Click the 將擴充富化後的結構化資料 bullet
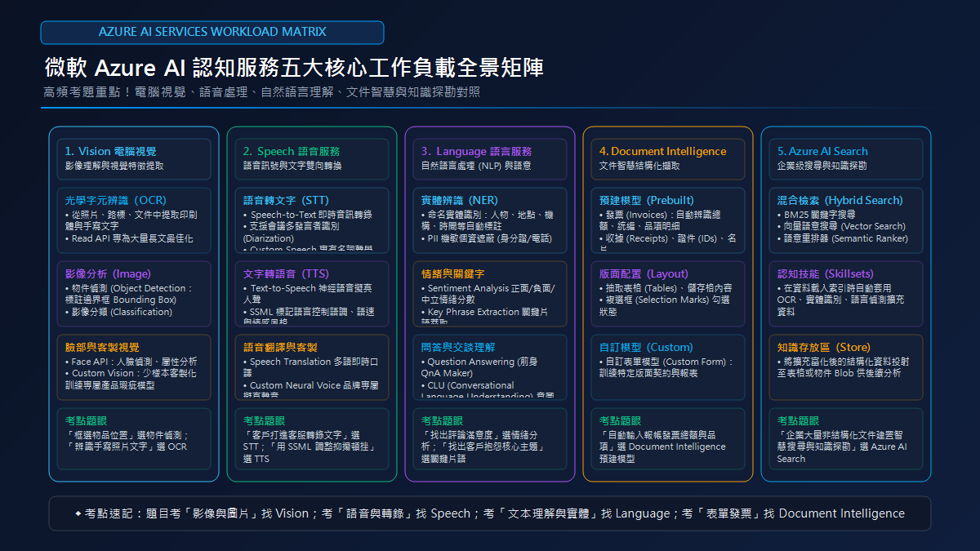The image size is (980, 551). 843,367
